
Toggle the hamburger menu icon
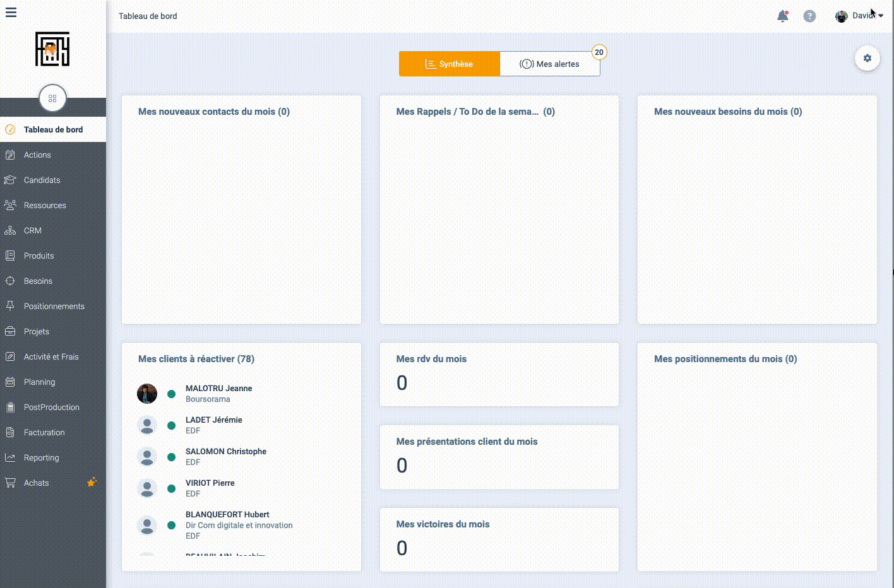[x=11, y=12]
